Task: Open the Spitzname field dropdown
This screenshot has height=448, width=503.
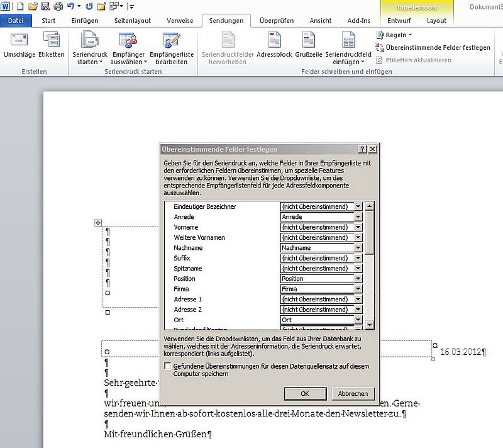Action: pyautogui.click(x=358, y=268)
